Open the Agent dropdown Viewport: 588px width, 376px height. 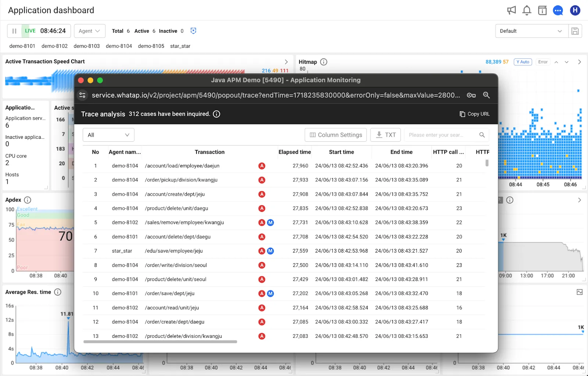pos(90,31)
